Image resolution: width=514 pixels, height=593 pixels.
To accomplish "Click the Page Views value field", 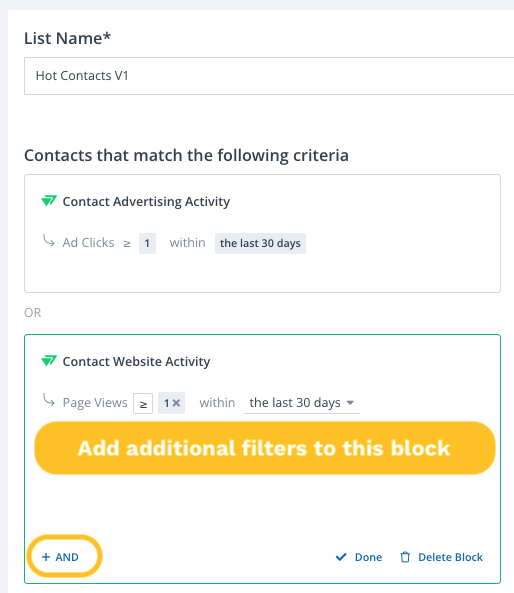I will pyautogui.click(x=171, y=403).
